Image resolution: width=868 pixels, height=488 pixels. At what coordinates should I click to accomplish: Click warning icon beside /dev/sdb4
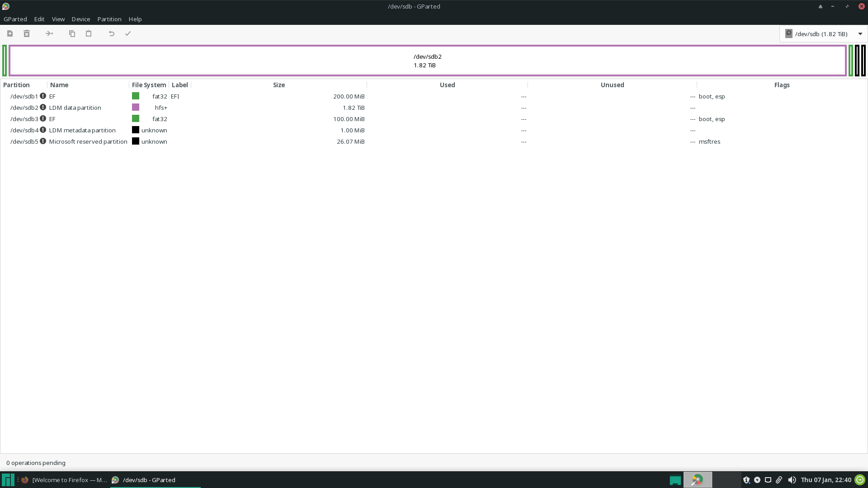click(43, 130)
